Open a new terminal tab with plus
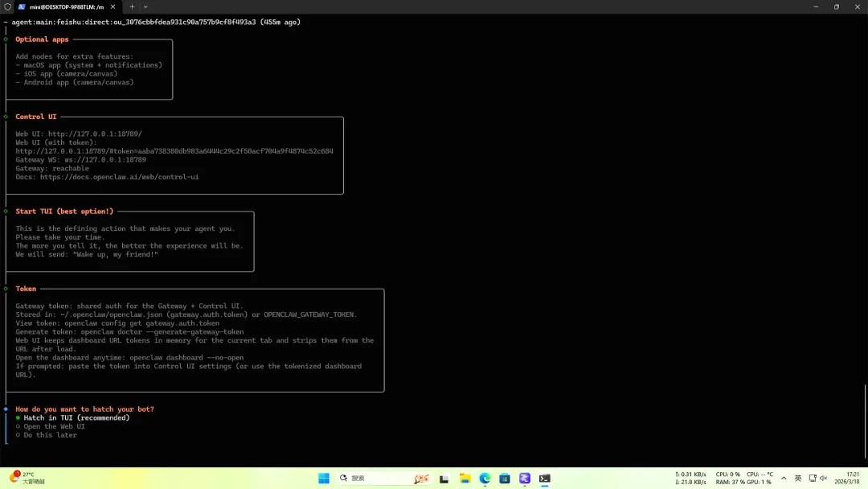 (x=132, y=6)
